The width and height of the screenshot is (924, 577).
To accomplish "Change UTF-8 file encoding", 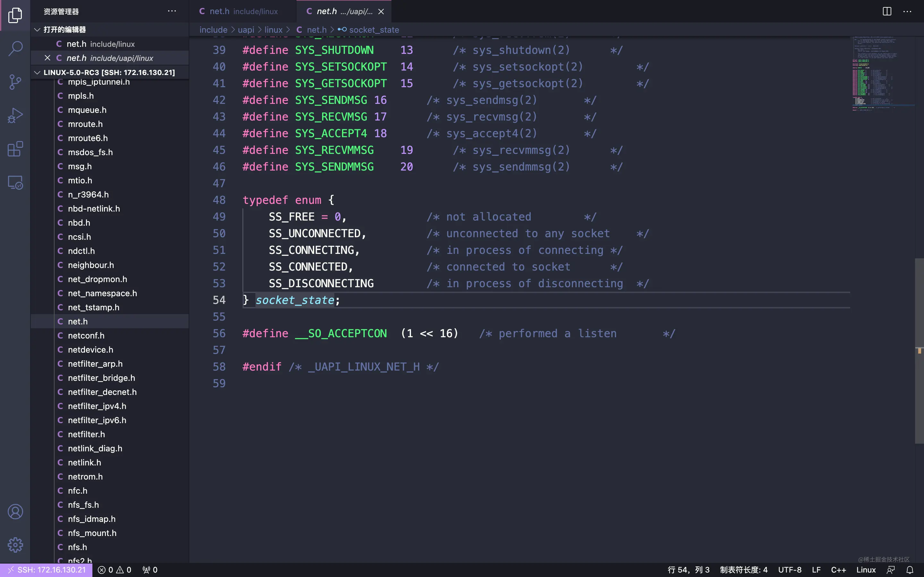I will [790, 570].
